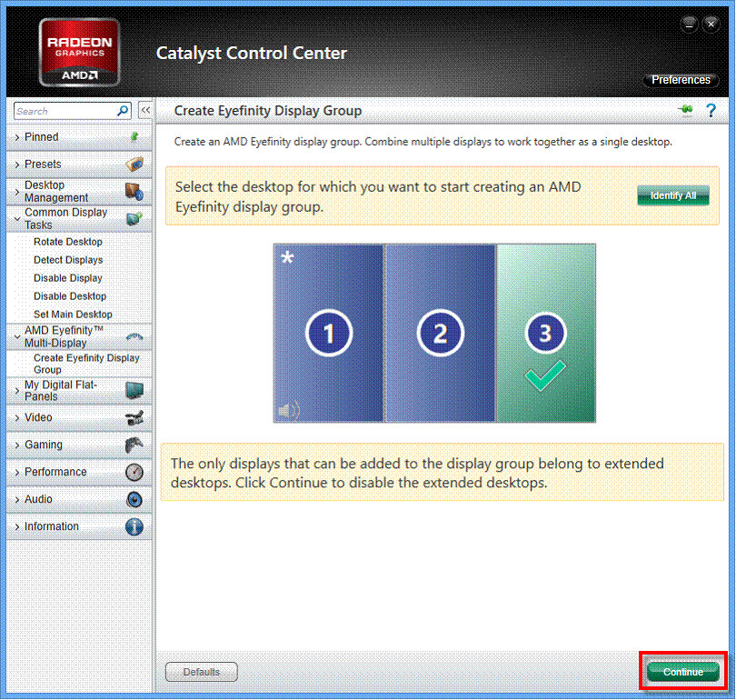
Task: Collapse the sidebar with double-chevron button
Action: (x=145, y=110)
